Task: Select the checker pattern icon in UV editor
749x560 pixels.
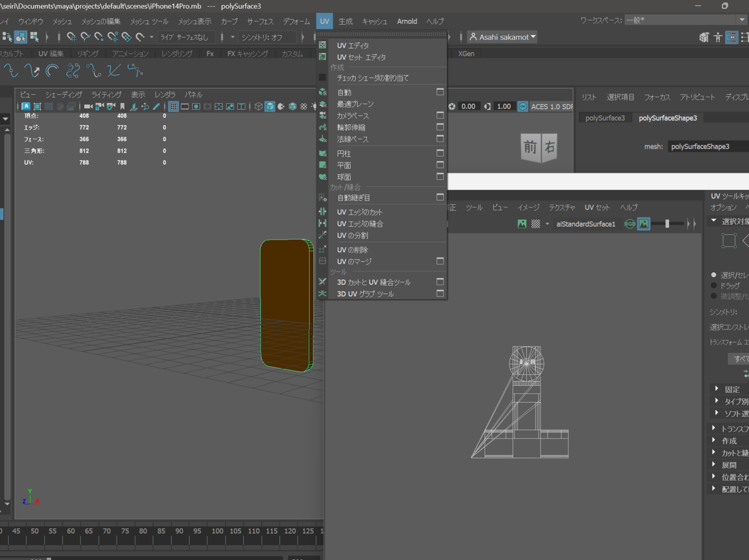Action: pyautogui.click(x=536, y=224)
